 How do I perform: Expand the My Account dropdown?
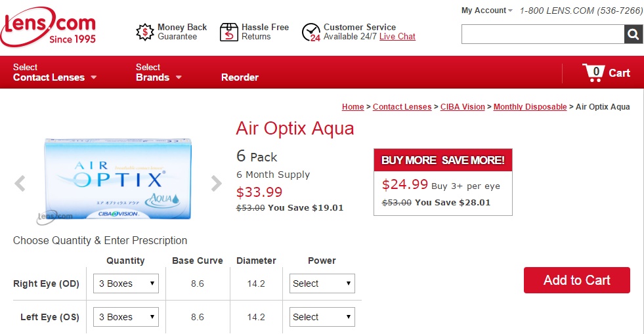point(486,10)
